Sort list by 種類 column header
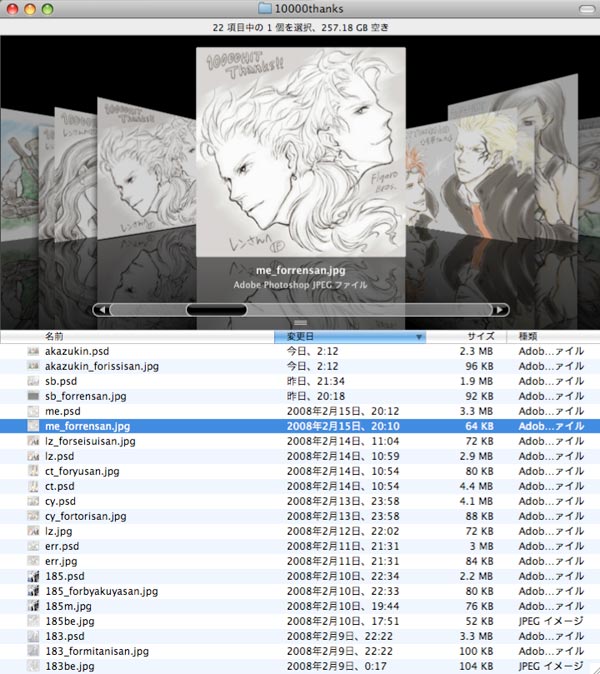 tap(553, 337)
